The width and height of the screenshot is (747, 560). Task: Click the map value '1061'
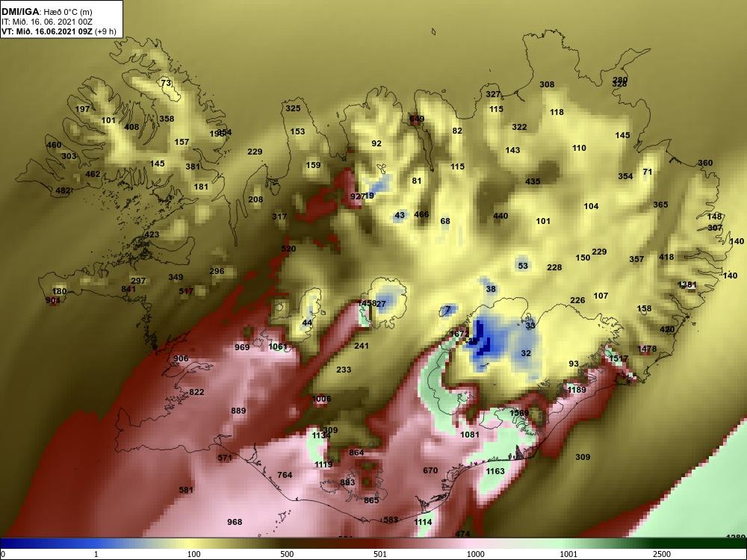(x=278, y=346)
